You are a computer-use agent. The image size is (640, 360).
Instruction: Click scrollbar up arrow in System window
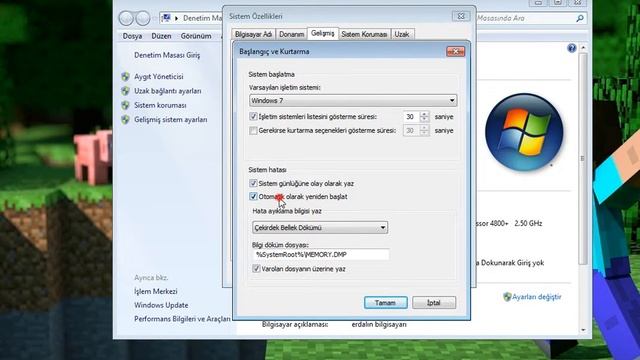[583, 48]
